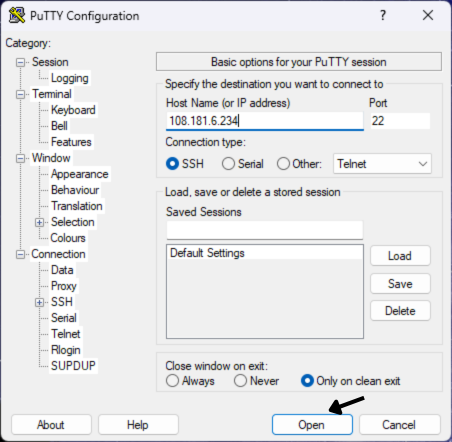The image size is (452, 442).
Task: Click the PuTTY icon in title bar
Action: 16,15
